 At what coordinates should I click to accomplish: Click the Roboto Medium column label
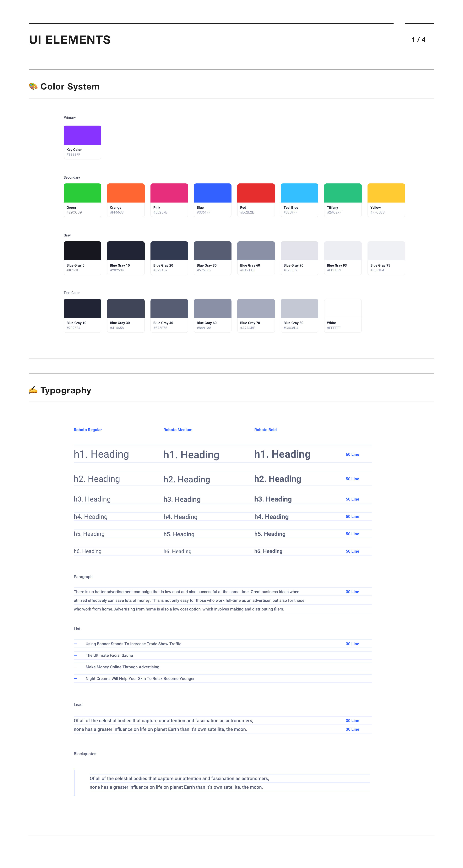(x=178, y=430)
